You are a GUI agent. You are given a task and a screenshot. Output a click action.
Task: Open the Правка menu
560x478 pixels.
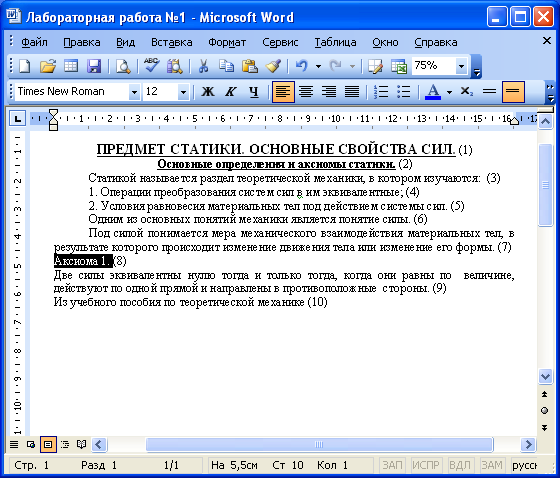(x=82, y=42)
